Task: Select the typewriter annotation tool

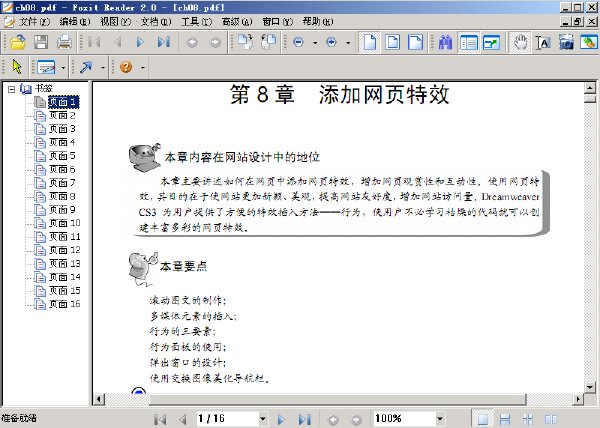Action: (46, 67)
